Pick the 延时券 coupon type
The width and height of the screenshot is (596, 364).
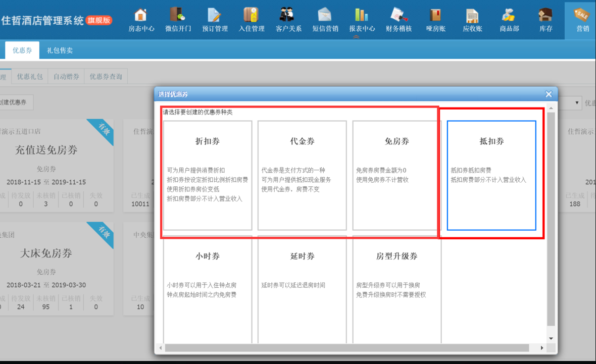coord(302,289)
